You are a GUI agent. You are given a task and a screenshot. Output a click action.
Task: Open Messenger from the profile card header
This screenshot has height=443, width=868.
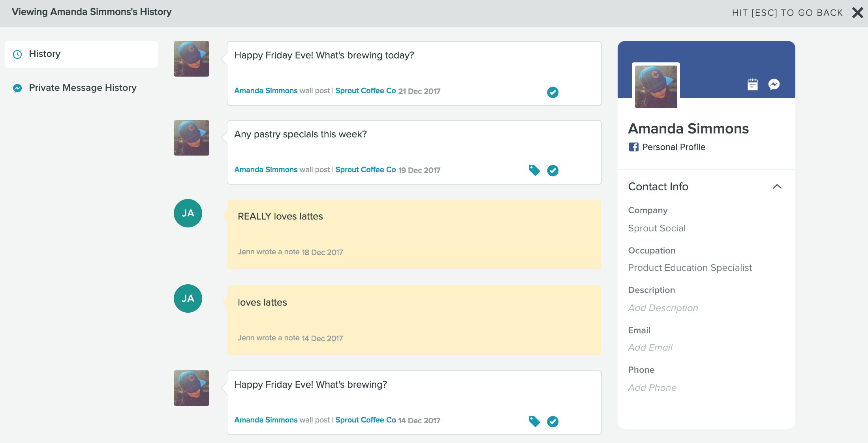point(774,84)
